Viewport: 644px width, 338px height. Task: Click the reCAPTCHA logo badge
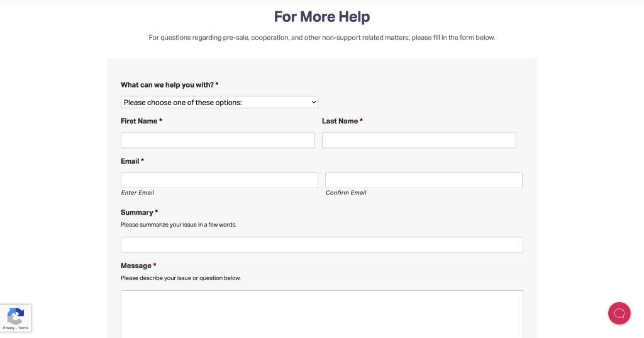[x=16, y=315]
